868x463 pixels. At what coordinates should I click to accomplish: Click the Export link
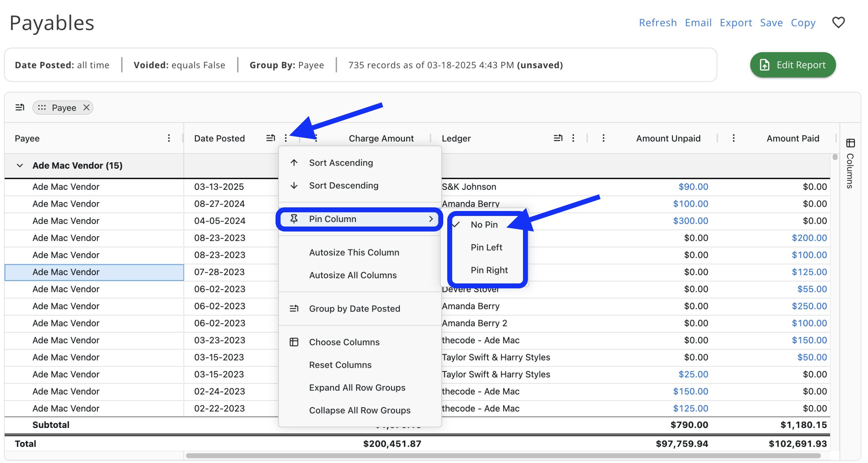(736, 22)
